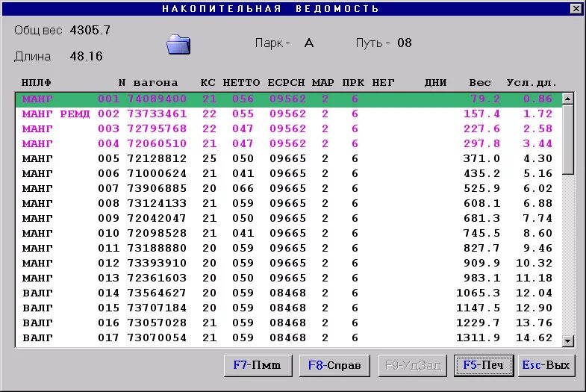
Task: Click the N вагона column header
Action: [148, 83]
